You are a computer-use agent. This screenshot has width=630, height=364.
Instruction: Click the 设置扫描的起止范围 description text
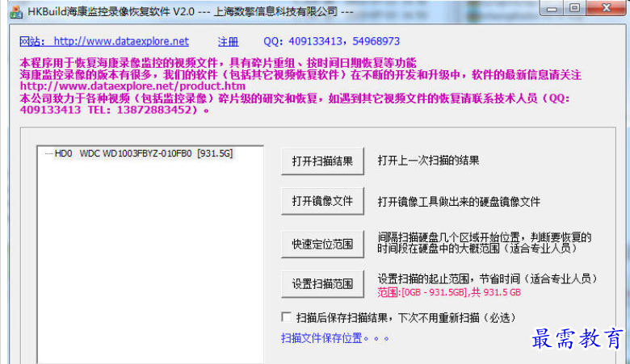(x=487, y=278)
